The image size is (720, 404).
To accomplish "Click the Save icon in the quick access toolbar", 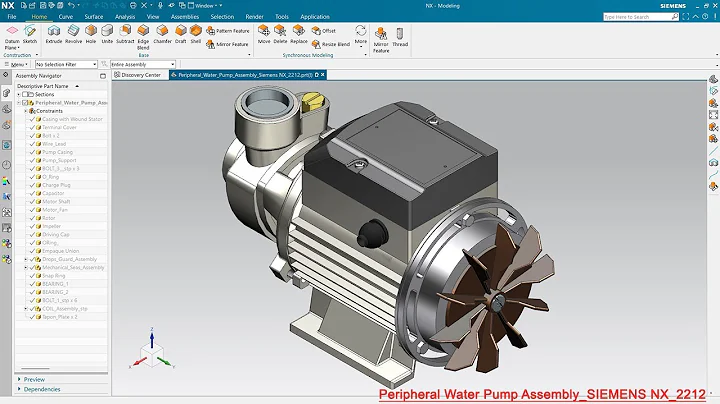I will 43,6.
